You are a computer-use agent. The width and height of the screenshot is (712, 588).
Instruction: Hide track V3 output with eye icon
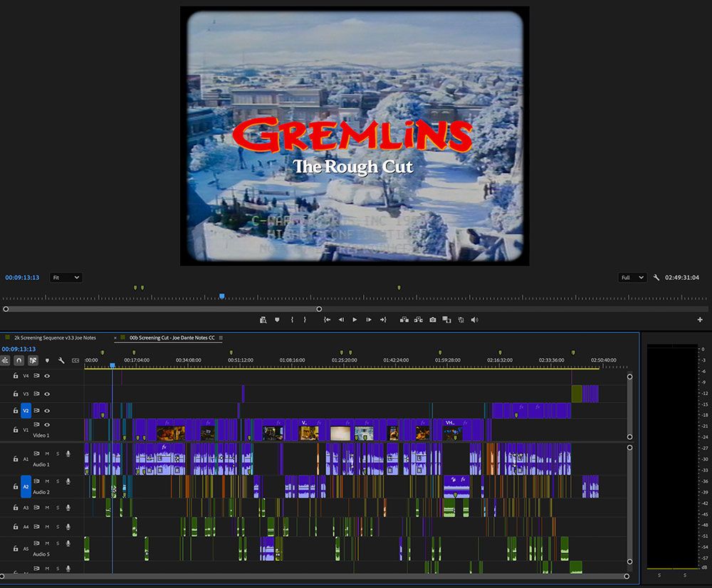coord(47,394)
